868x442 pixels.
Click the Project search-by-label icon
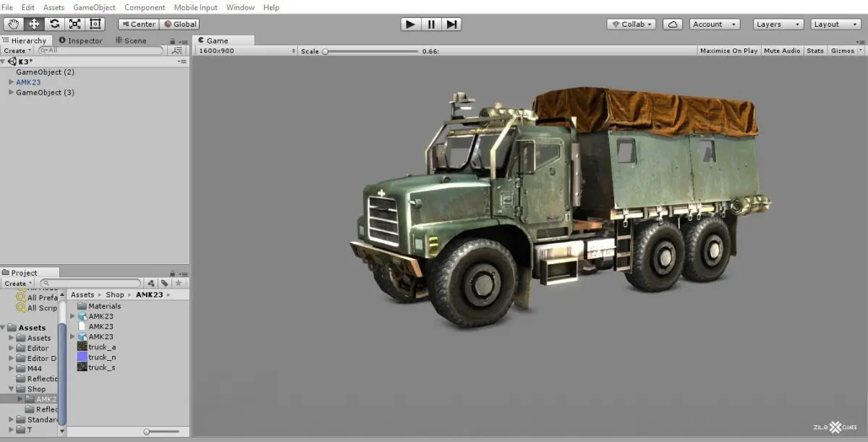[x=165, y=283]
